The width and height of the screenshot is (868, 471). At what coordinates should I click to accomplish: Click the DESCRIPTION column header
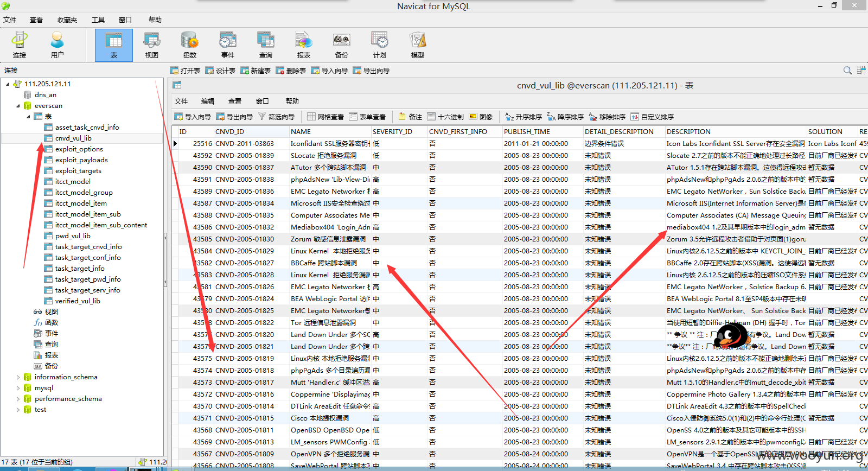[735, 131]
